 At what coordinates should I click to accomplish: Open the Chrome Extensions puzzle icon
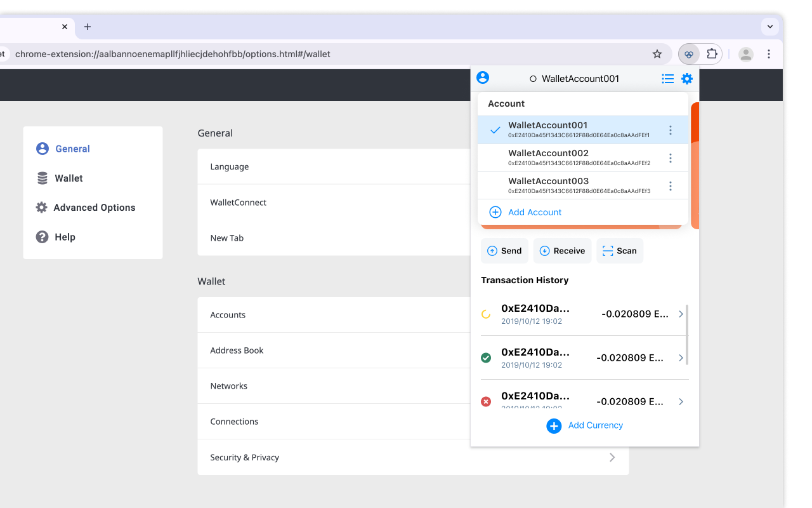712,54
